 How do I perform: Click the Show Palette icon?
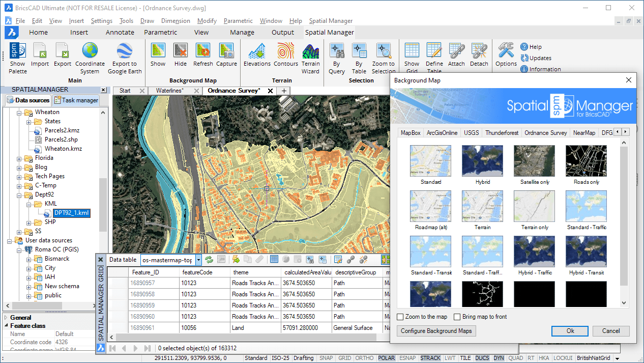click(17, 51)
